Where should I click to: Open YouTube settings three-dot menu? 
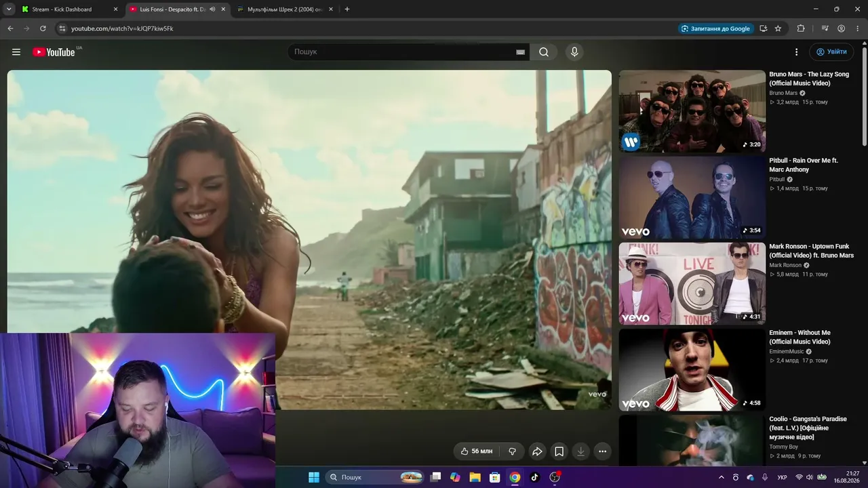click(x=796, y=52)
